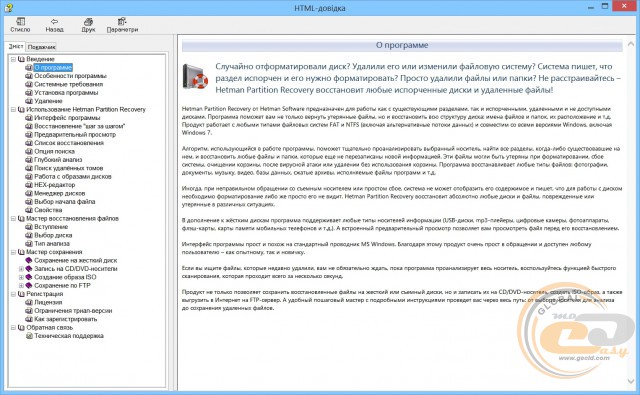
Task: Click the Стисло hide toolbar icon
Action: (20, 25)
